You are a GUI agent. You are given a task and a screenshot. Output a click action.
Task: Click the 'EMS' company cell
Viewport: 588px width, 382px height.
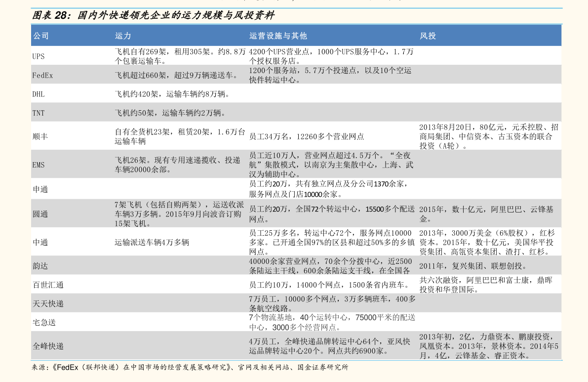38,165
